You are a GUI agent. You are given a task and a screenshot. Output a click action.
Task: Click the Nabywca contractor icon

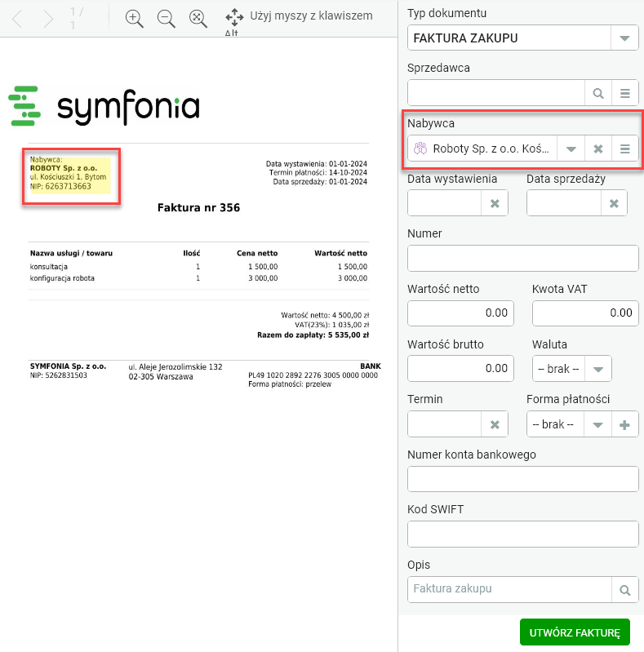click(x=420, y=149)
